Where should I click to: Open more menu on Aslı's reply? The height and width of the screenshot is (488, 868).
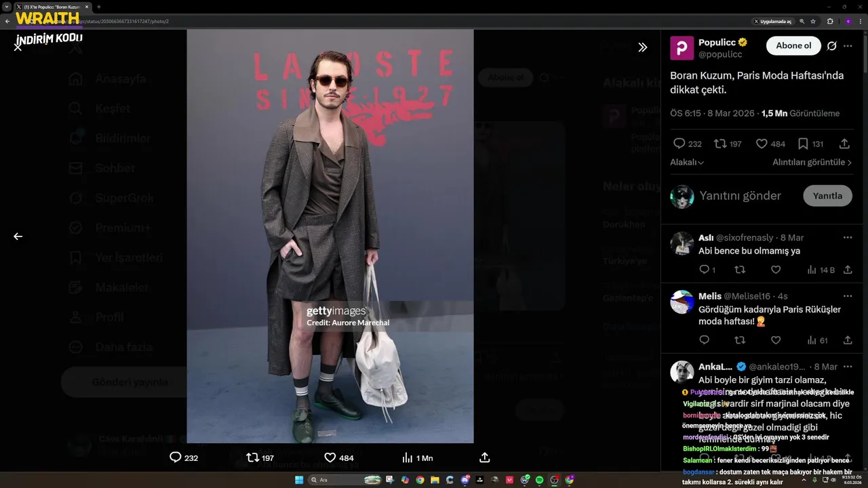[848, 238]
